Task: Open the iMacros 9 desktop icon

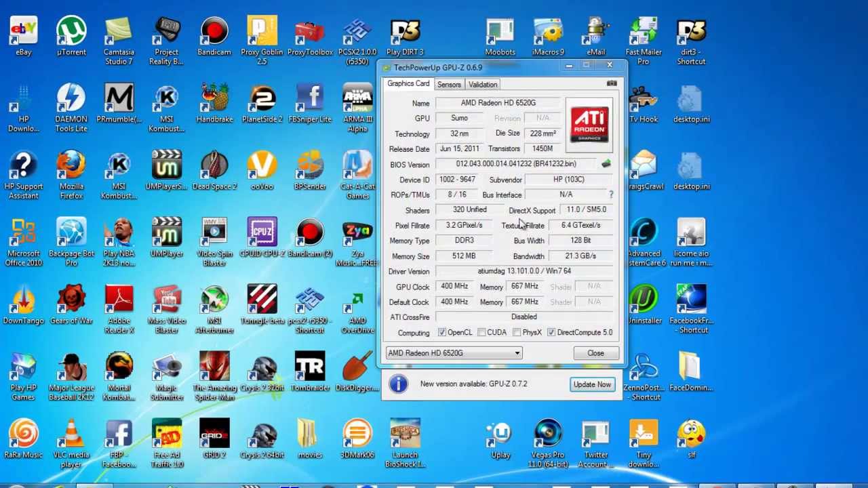Action: coord(548,35)
